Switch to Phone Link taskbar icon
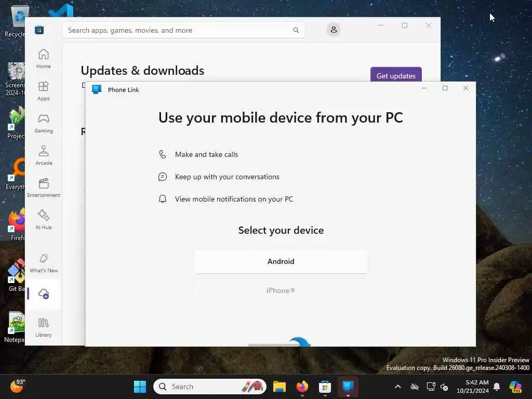The width and height of the screenshot is (532, 399). tap(348, 387)
